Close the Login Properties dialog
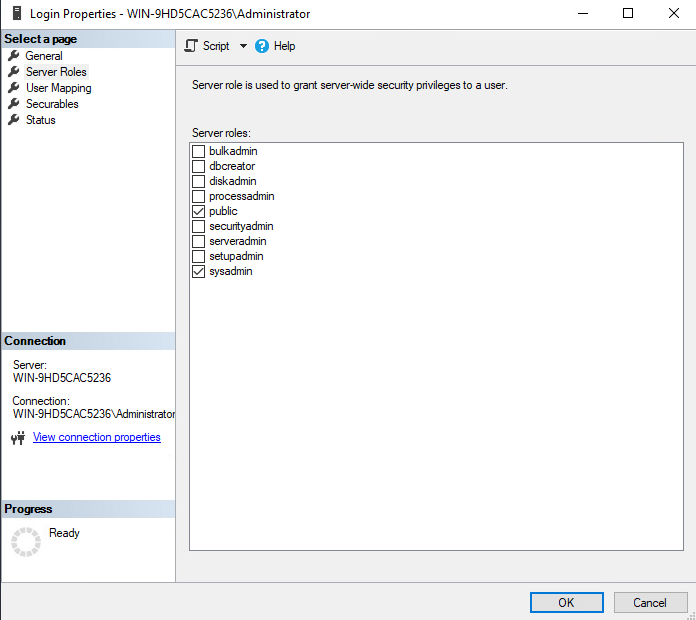The width and height of the screenshot is (696, 620). tap(674, 13)
